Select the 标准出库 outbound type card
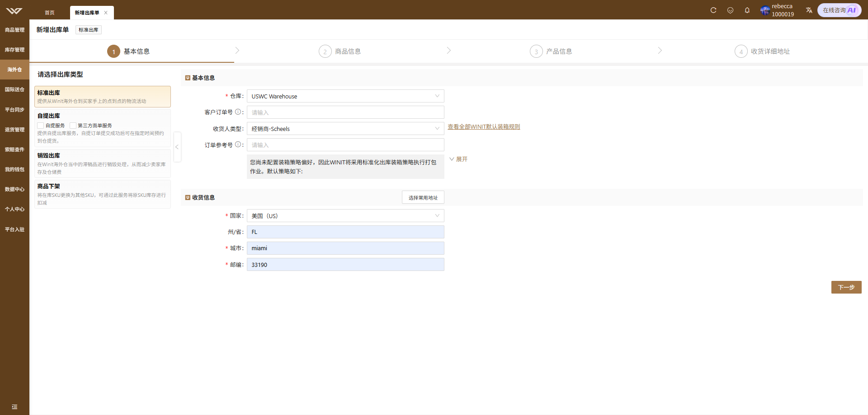Screen dimensions: 868x415 [103, 97]
